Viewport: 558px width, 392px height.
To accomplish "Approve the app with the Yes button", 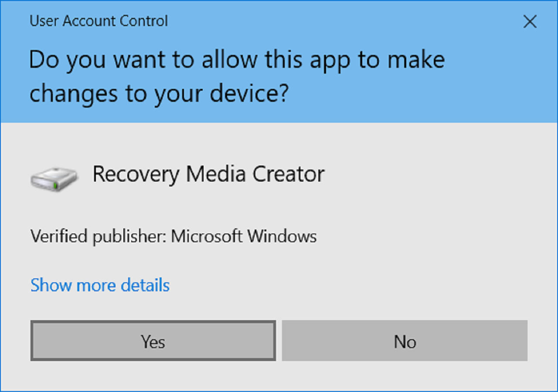I will pos(153,341).
